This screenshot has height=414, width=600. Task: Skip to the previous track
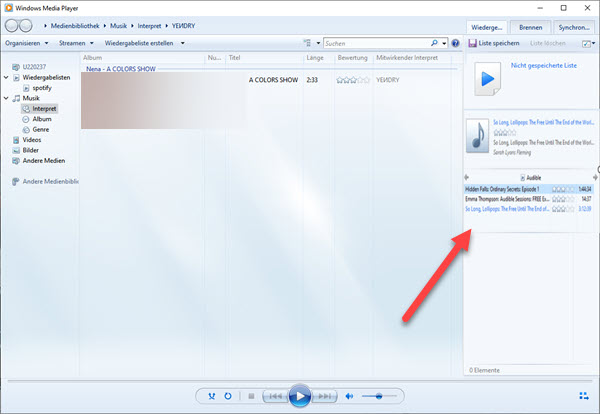point(276,396)
